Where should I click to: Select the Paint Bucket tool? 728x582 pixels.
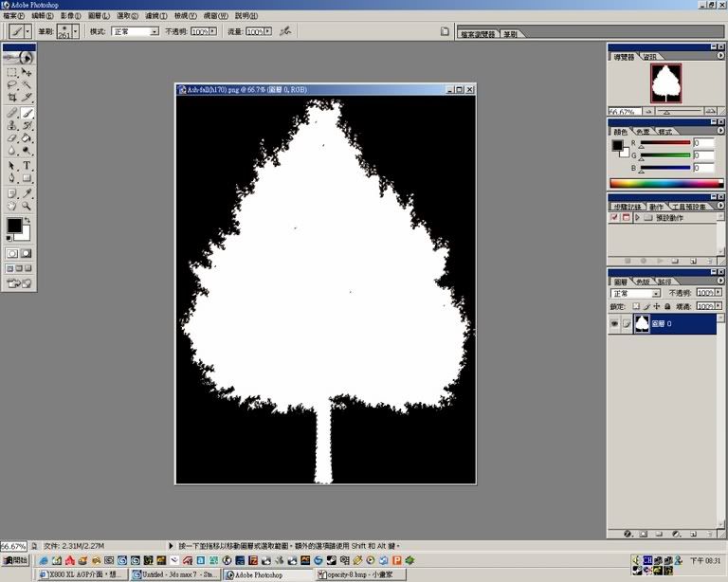tap(27, 137)
